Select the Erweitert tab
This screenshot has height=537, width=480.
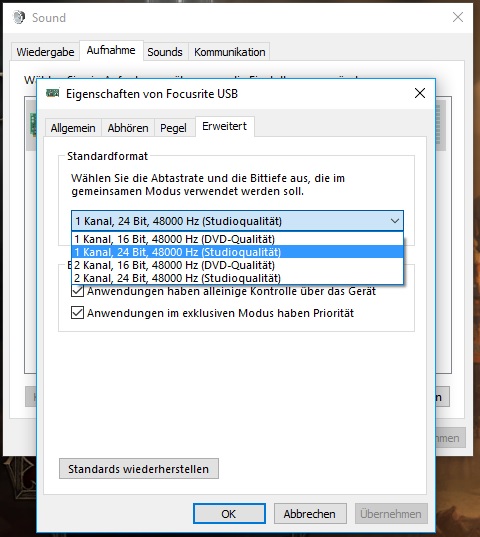pos(224,126)
